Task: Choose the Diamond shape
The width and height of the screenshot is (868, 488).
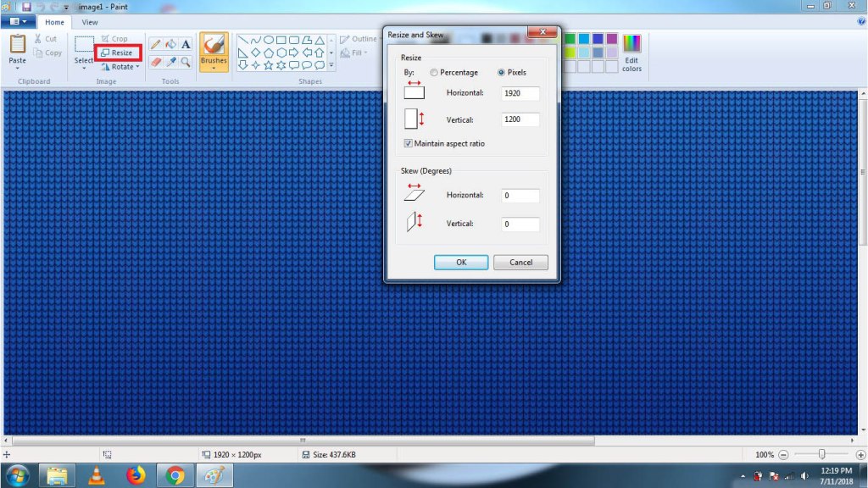Action: 256,53
